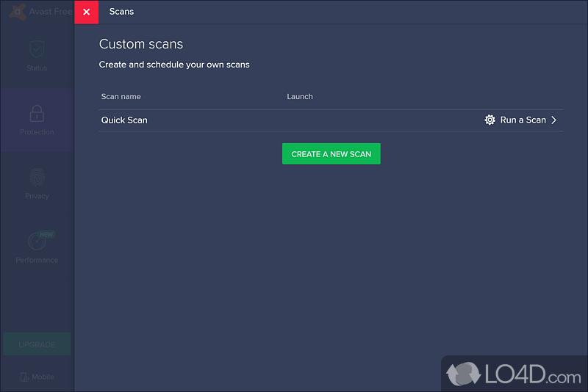Screen dimensions: 588x392
Task: Click the NEW badge on Performance
Action: pyautogui.click(x=48, y=234)
